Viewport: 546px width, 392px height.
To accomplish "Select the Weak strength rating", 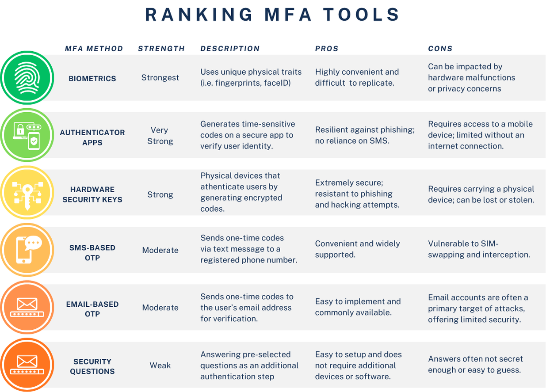I will [160, 365].
